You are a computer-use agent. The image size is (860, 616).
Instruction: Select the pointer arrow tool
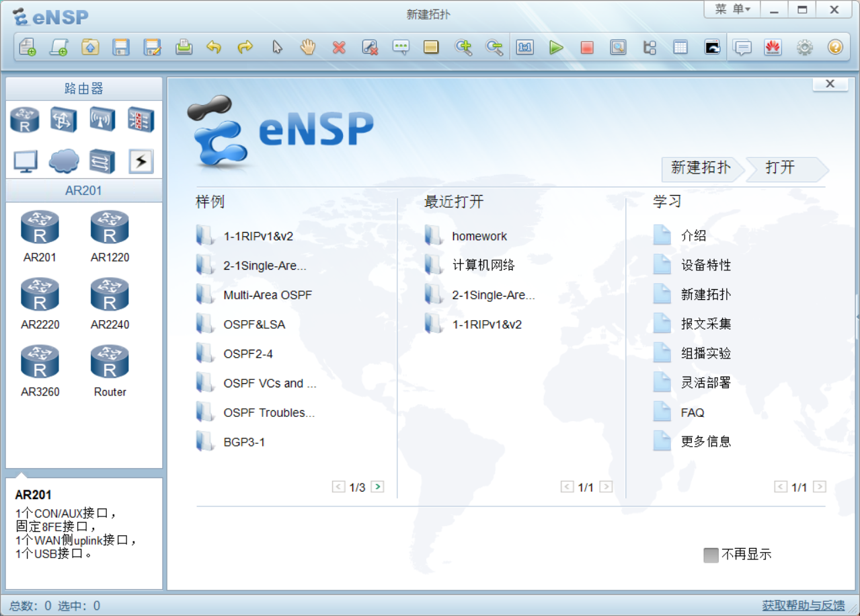coord(277,47)
